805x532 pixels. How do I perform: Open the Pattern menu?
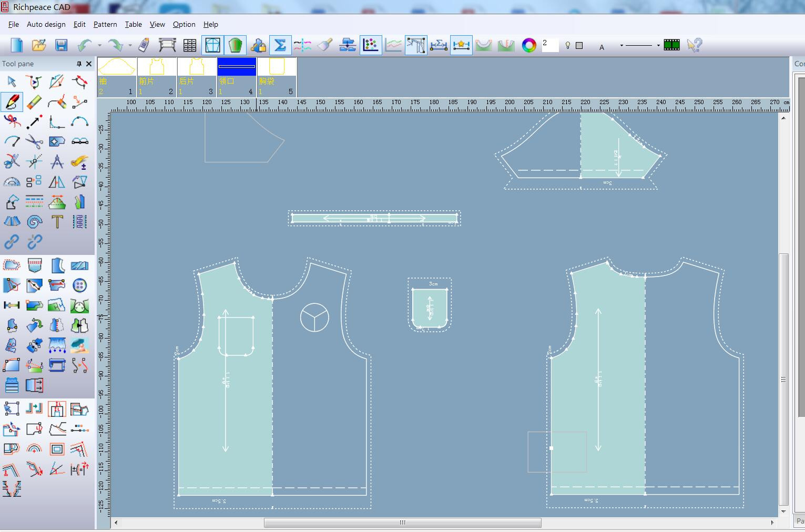[105, 24]
